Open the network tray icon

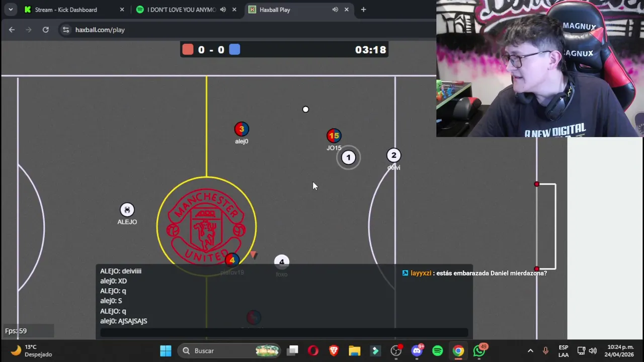(x=581, y=350)
